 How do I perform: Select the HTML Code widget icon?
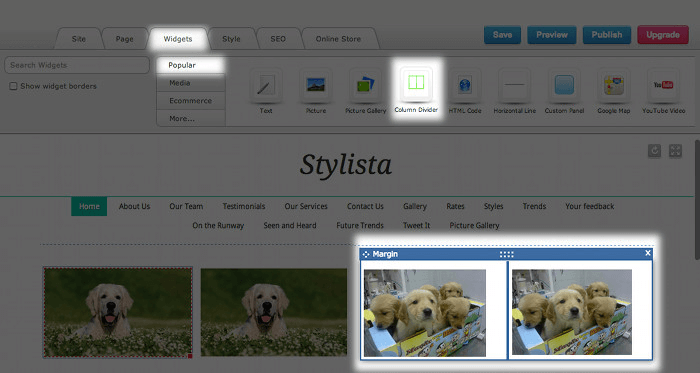(x=465, y=84)
